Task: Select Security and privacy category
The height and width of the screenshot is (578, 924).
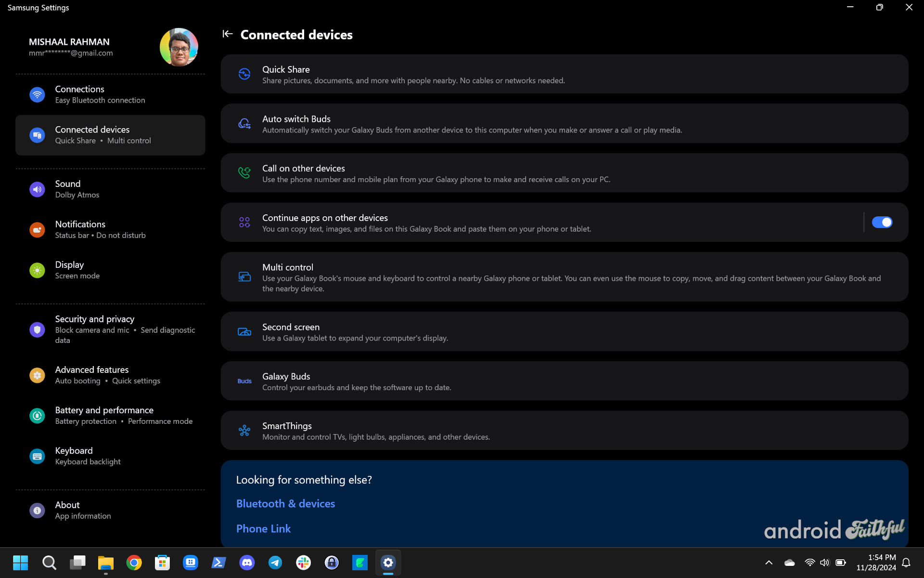Action: click(x=110, y=329)
